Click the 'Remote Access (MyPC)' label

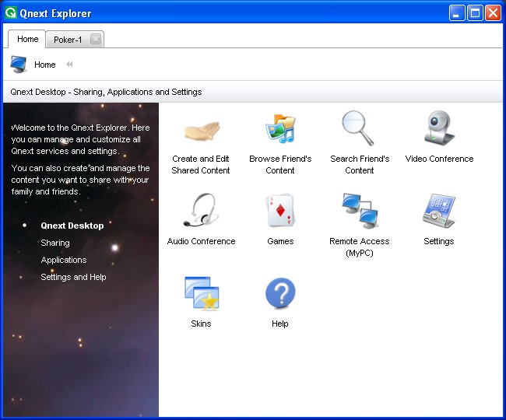[359, 247]
